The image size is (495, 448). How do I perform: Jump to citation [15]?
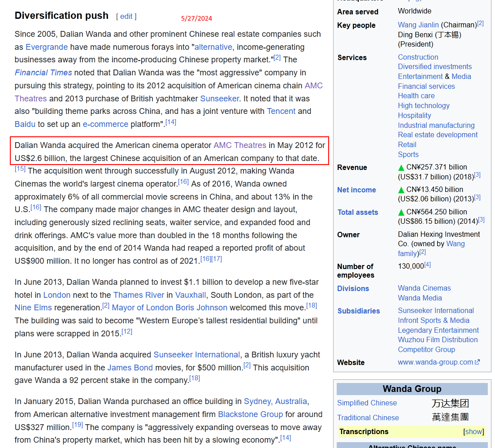(x=20, y=169)
